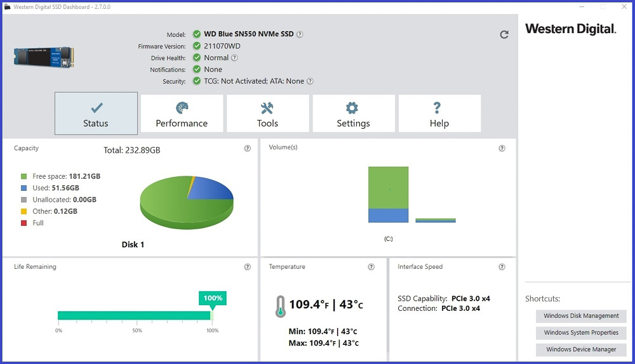Open Windows Device Manager shortcut
This screenshot has width=635, height=364.
point(581,350)
